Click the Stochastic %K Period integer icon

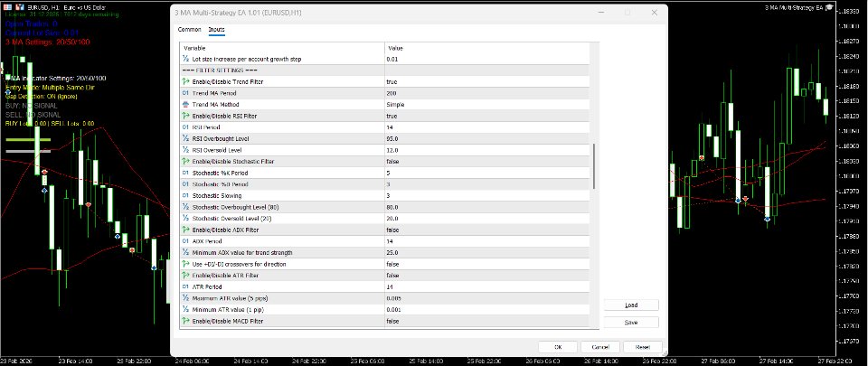185,173
